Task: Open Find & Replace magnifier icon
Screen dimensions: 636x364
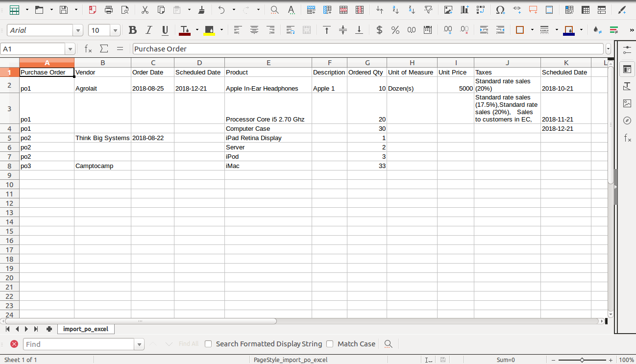Action: (275, 10)
